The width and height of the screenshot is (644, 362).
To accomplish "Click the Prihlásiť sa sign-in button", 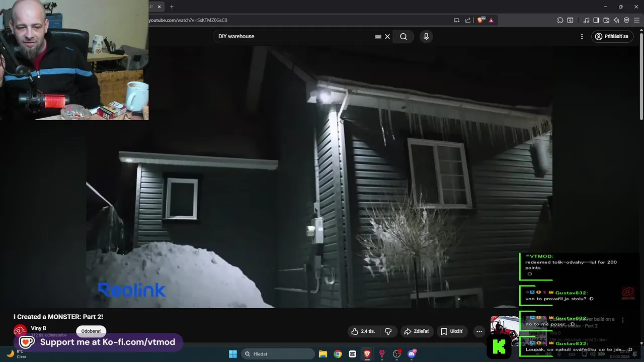I will [x=612, y=37].
